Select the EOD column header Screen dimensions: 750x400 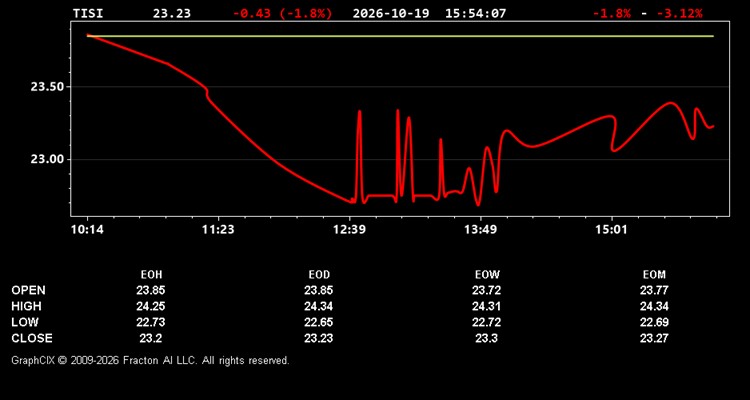tap(319, 275)
